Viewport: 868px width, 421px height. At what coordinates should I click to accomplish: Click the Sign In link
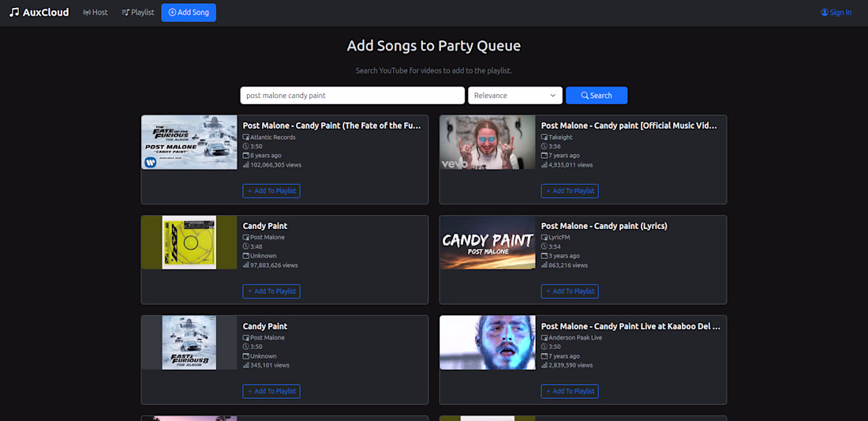coord(836,13)
